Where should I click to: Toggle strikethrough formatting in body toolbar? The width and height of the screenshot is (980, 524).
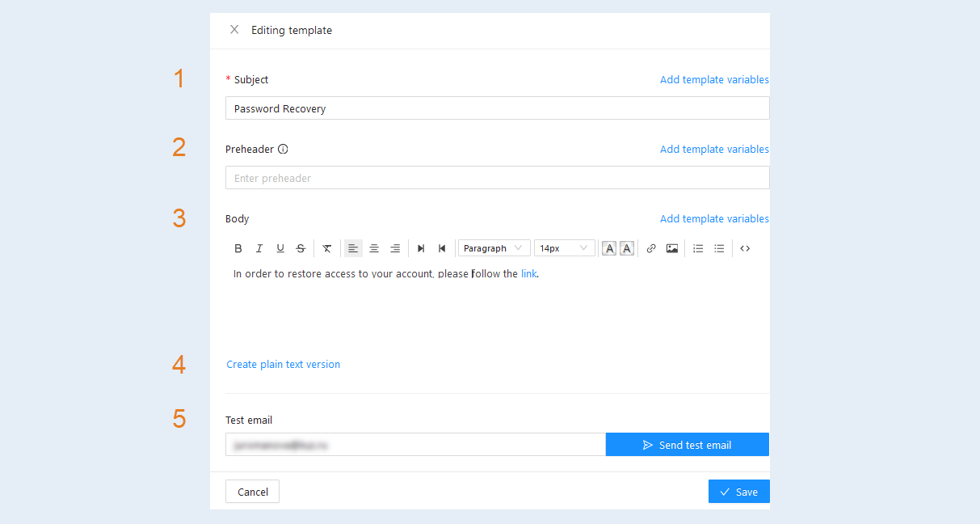point(301,248)
